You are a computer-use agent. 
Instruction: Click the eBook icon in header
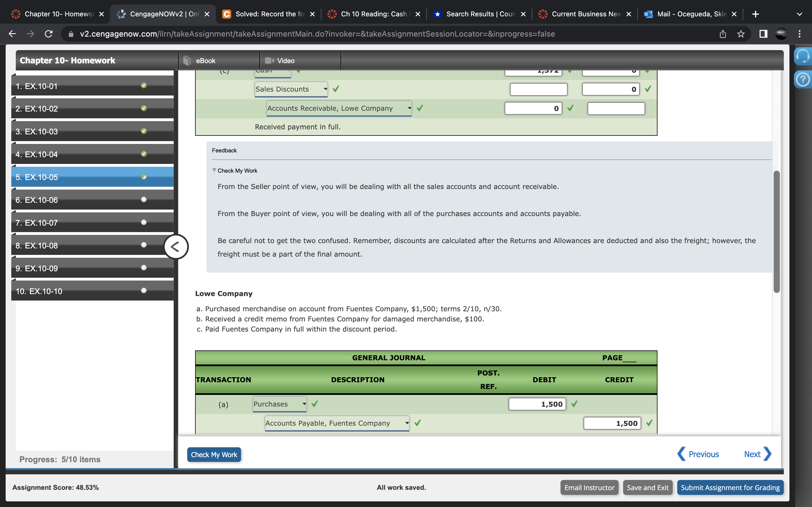187,61
